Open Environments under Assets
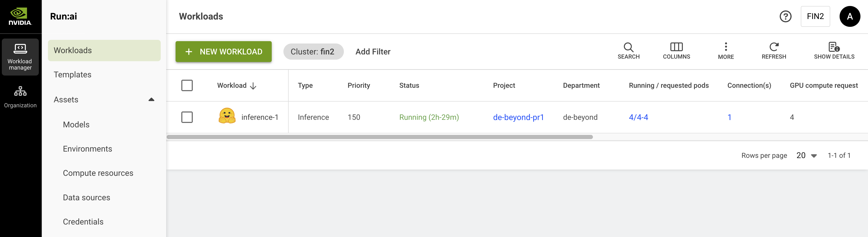Screen dimensions: 868x237 (x=87, y=149)
